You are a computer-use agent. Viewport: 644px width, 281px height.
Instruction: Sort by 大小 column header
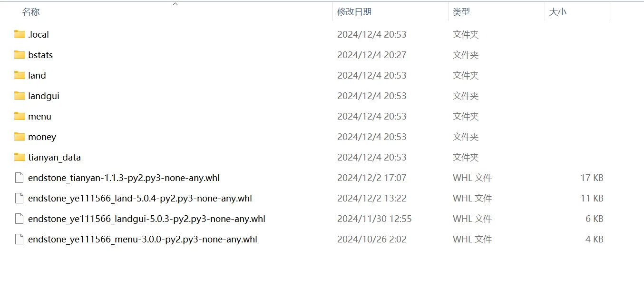click(x=558, y=12)
